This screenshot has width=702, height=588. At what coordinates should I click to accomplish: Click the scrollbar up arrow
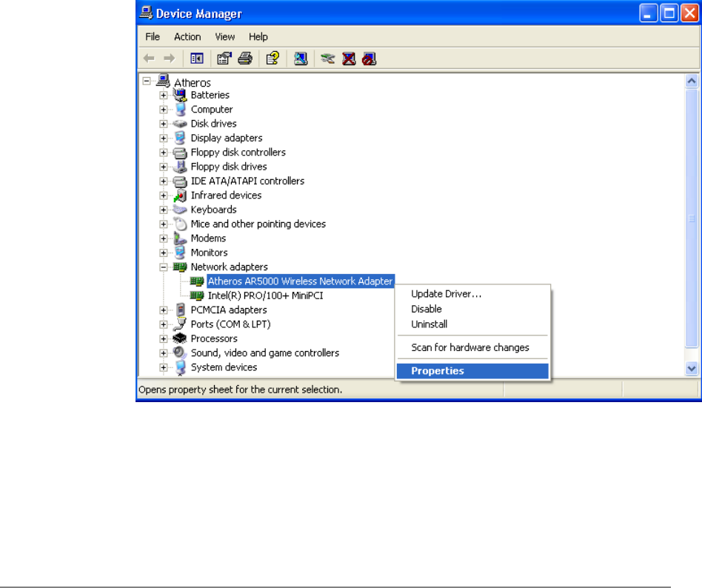click(x=692, y=81)
